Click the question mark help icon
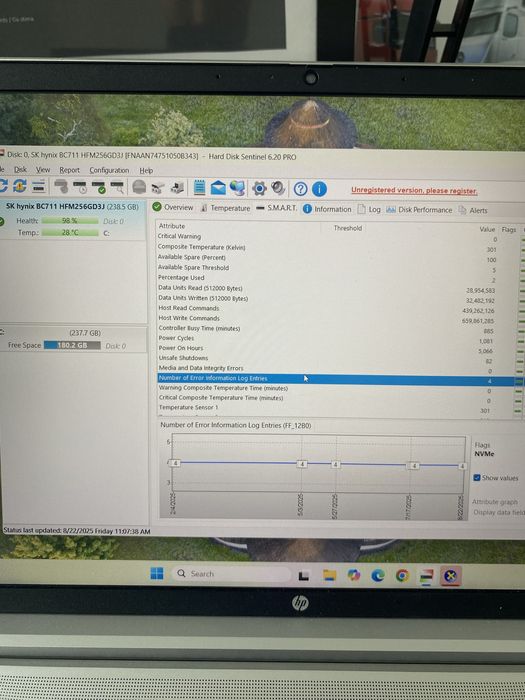The height and width of the screenshot is (700, 525). tap(300, 189)
